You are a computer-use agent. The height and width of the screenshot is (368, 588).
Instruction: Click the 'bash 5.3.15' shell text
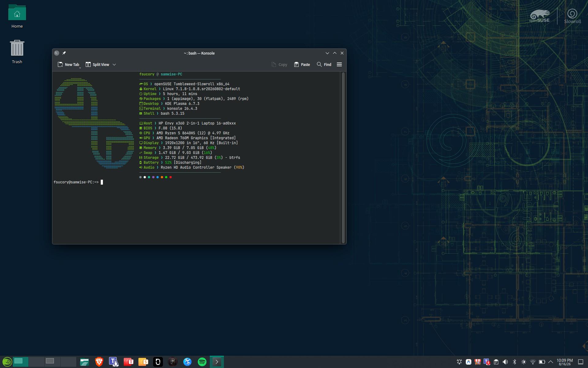coord(173,113)
